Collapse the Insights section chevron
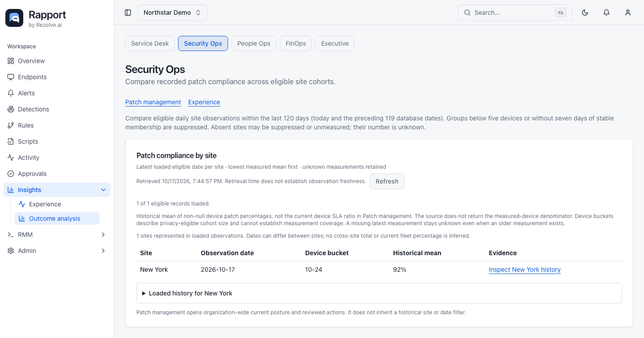The image size is (644, 338). click(x=103, y=190)
